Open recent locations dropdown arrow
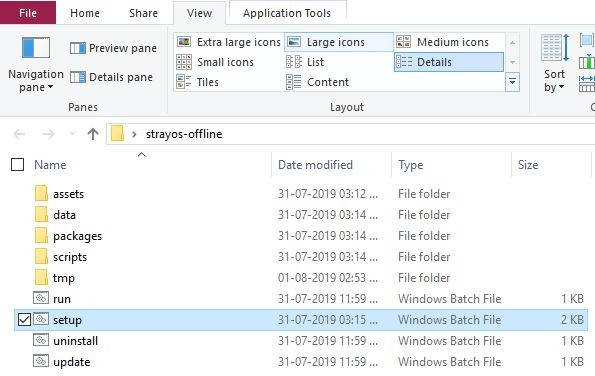The height and width of the screenshot is (376, 595). (72, 134)
